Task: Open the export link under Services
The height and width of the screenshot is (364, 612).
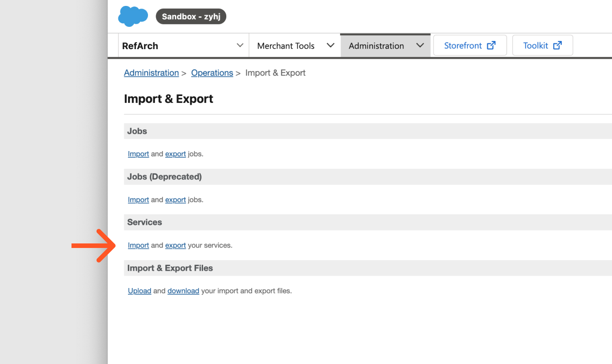Action: 175,245
